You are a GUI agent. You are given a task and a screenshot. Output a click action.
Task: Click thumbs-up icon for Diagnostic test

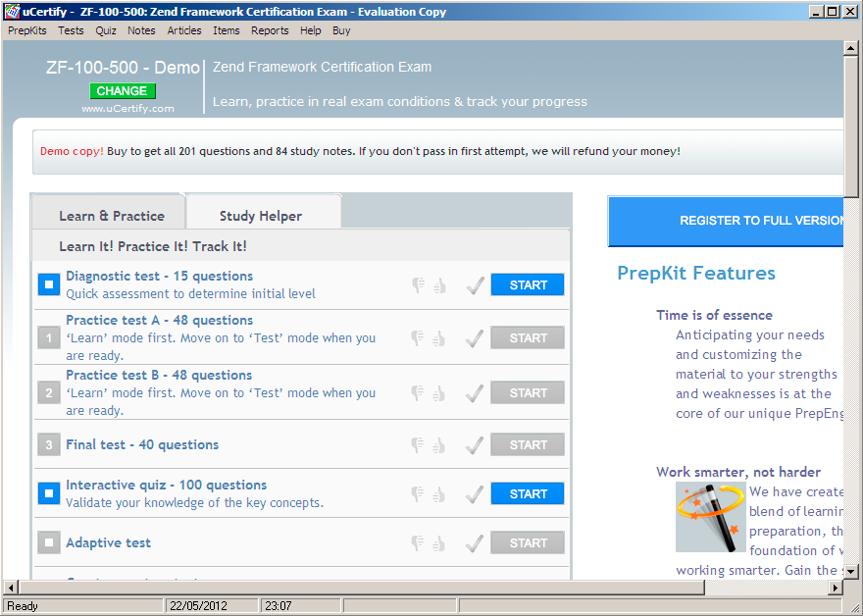point(438,285)
